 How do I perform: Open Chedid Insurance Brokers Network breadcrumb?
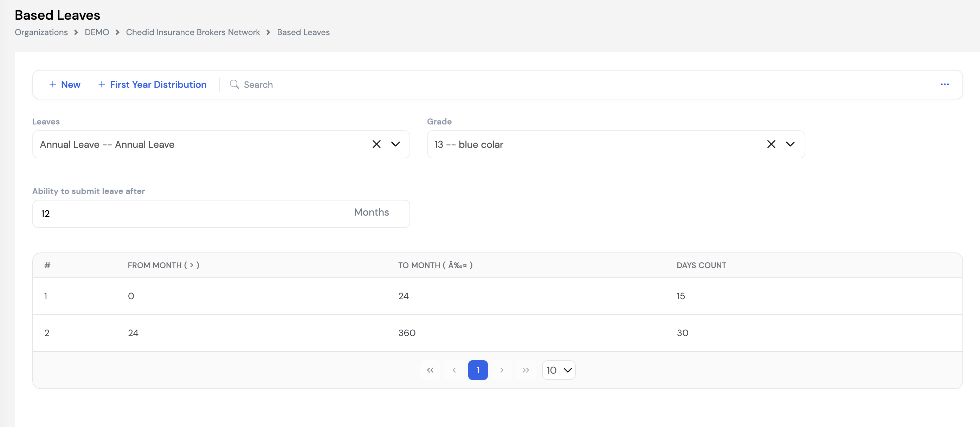193,32
